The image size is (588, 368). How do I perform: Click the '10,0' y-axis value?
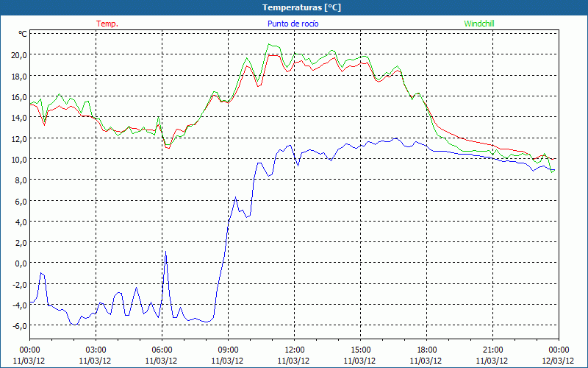20,160
